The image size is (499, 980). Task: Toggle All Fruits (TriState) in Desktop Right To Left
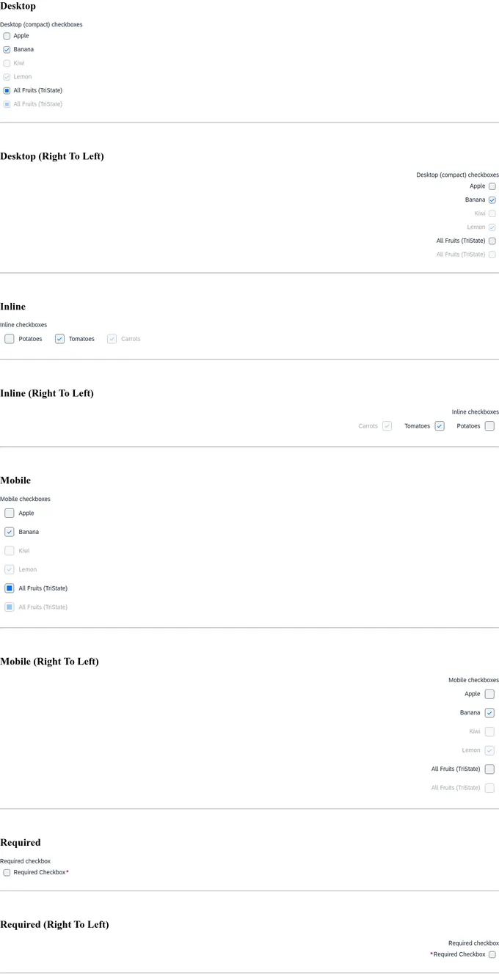(x=492, y=241)
